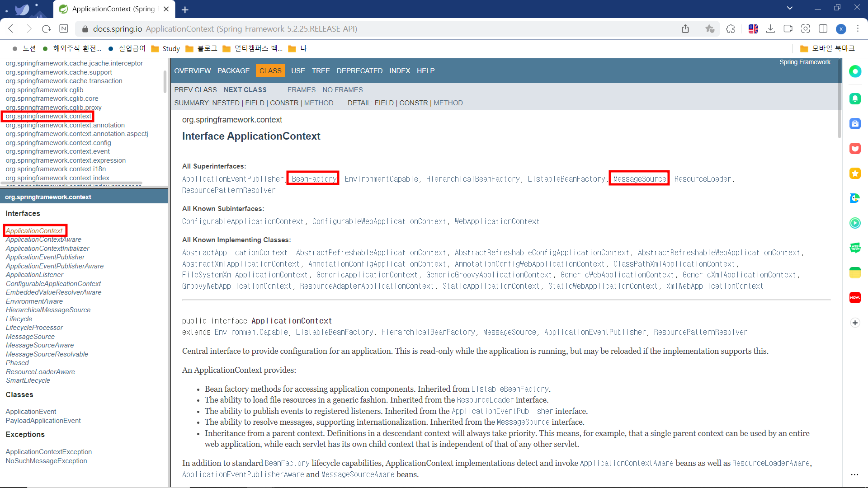The image size is (868, 488).
Task: Open the 노선 bookmark
Action: [24, 48]
